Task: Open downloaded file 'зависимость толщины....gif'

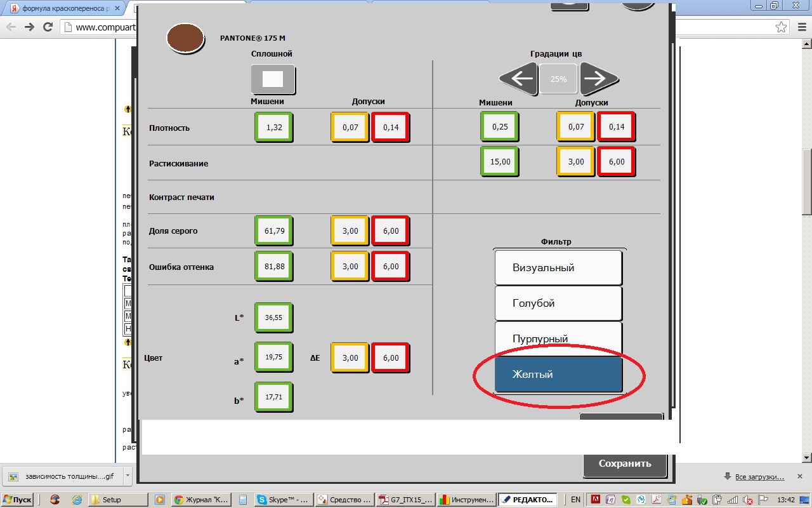Action: (x=63, y=476)
